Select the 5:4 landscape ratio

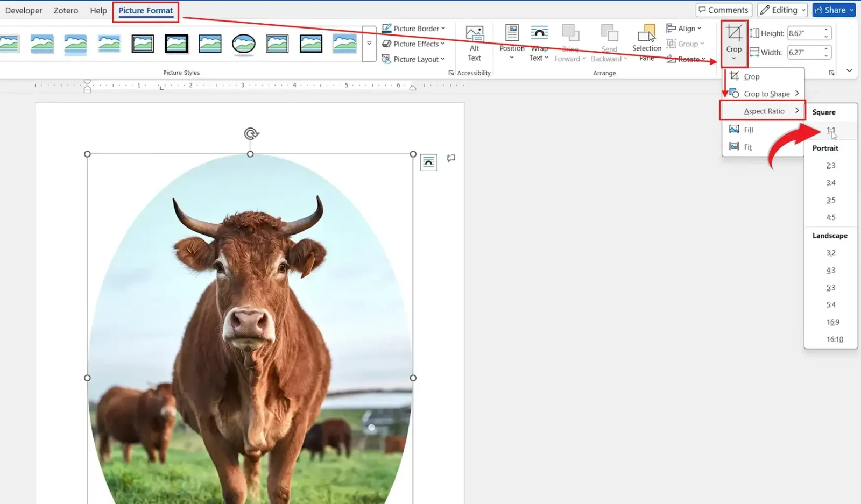[x=831, y=304]
